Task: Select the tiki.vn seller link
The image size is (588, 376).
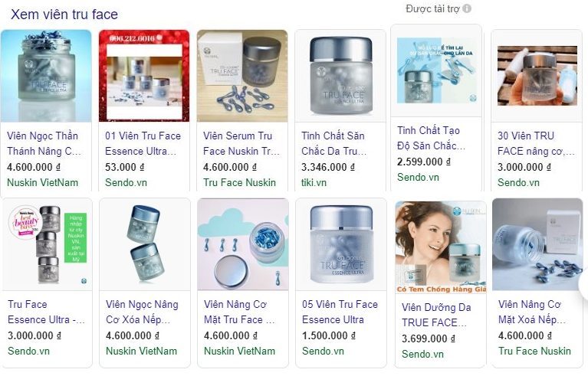Action: coord(314,183)
